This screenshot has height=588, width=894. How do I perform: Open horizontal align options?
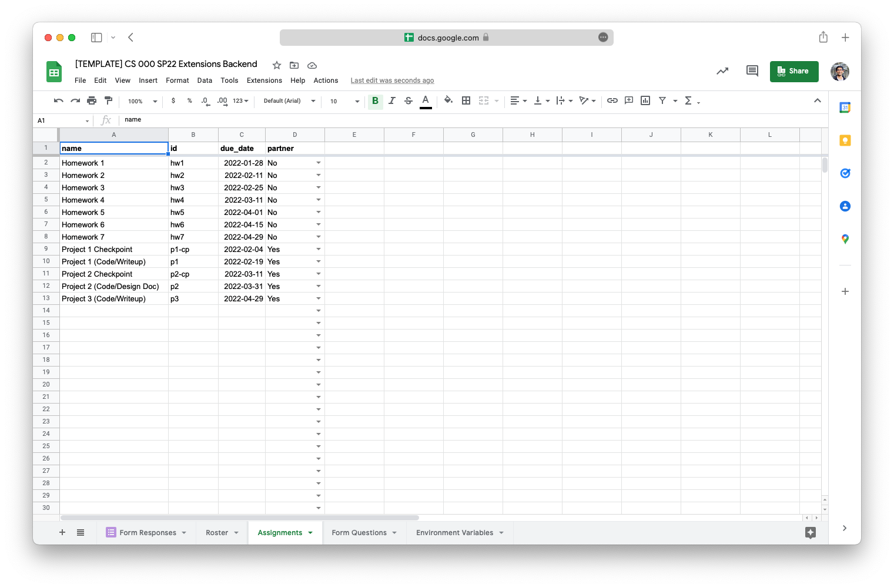(518, 101)
